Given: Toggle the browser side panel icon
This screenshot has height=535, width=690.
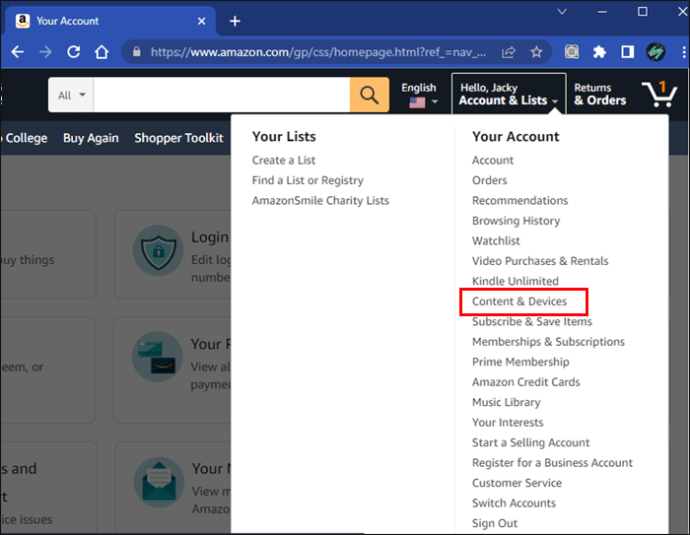Looking at the screenshot, I should 628,52.
